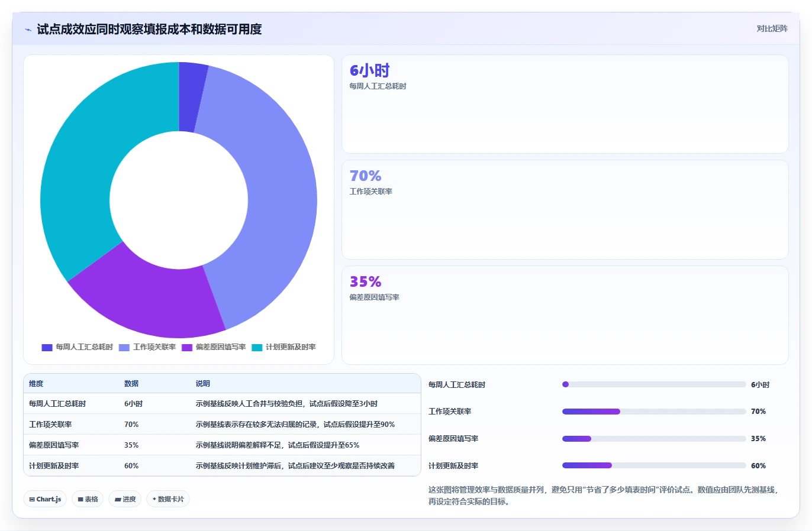Viewport: 812px width, 531px height.
Task: Click the footnote paragraph about 管理效率与数据质量
Action: point(604,496)
